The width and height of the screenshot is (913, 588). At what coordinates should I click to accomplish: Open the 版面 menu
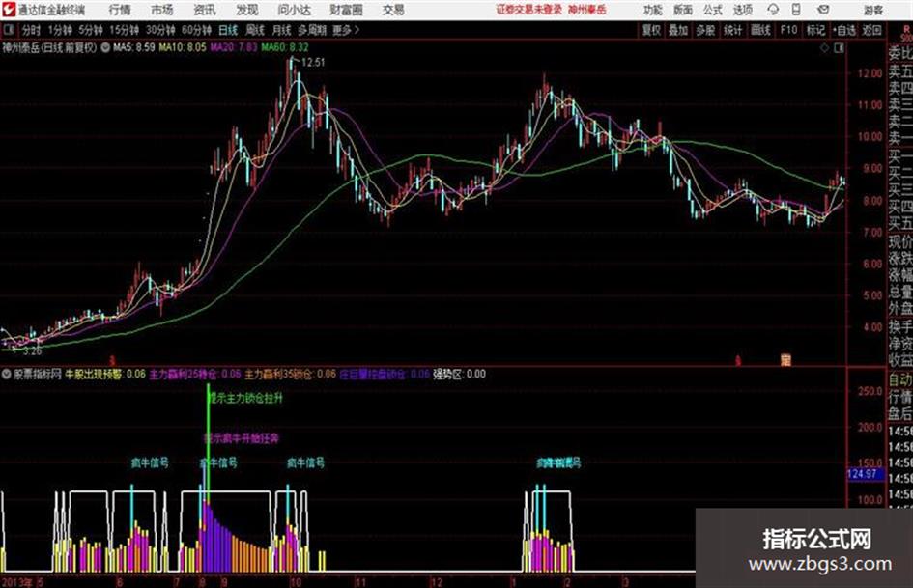[x=682, y=10]
